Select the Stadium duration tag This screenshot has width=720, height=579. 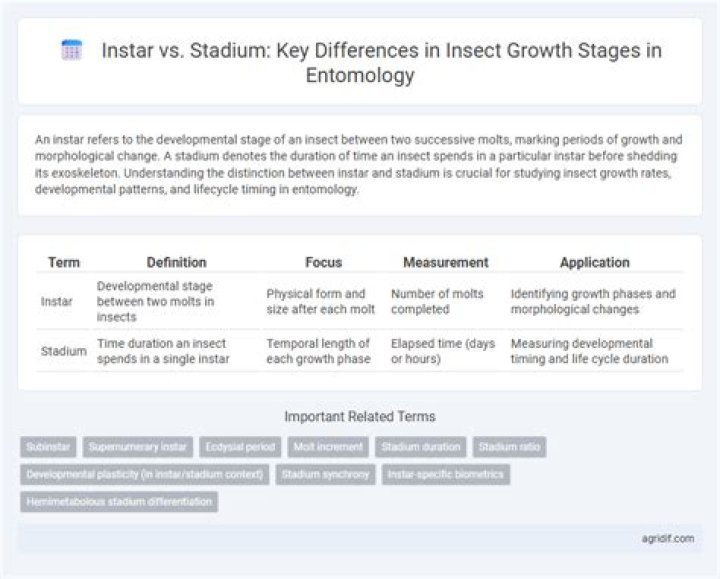(x=421, y=447)
